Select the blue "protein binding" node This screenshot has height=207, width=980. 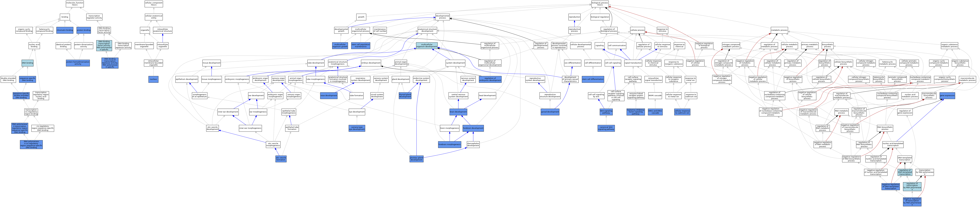[x=84, y=30]
